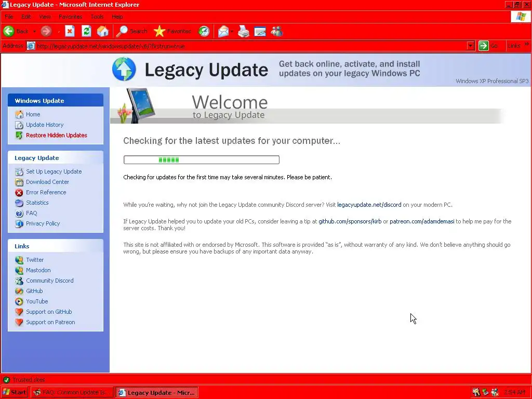Open the View menu

click(x=45, y=17)
